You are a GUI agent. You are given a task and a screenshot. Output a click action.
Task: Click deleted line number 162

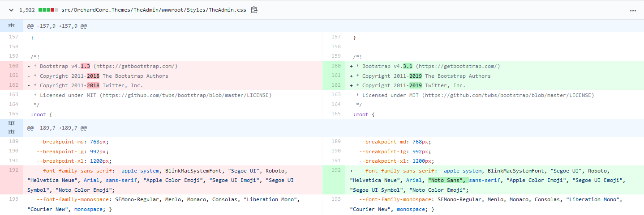(11, 85)
